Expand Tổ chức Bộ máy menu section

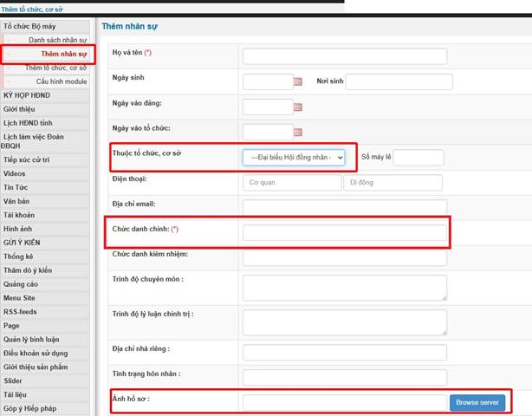click(30, 27)
